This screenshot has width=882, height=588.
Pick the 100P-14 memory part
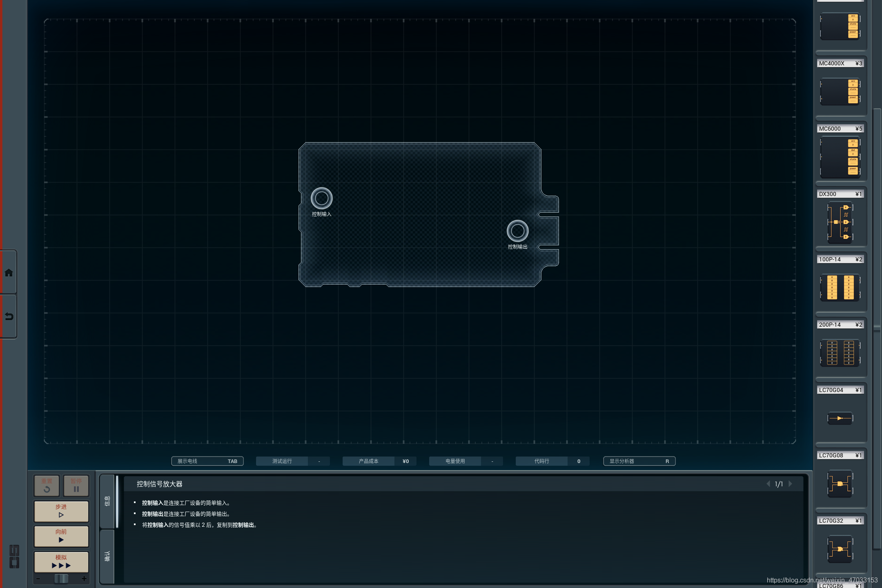(x=840, y=287)
